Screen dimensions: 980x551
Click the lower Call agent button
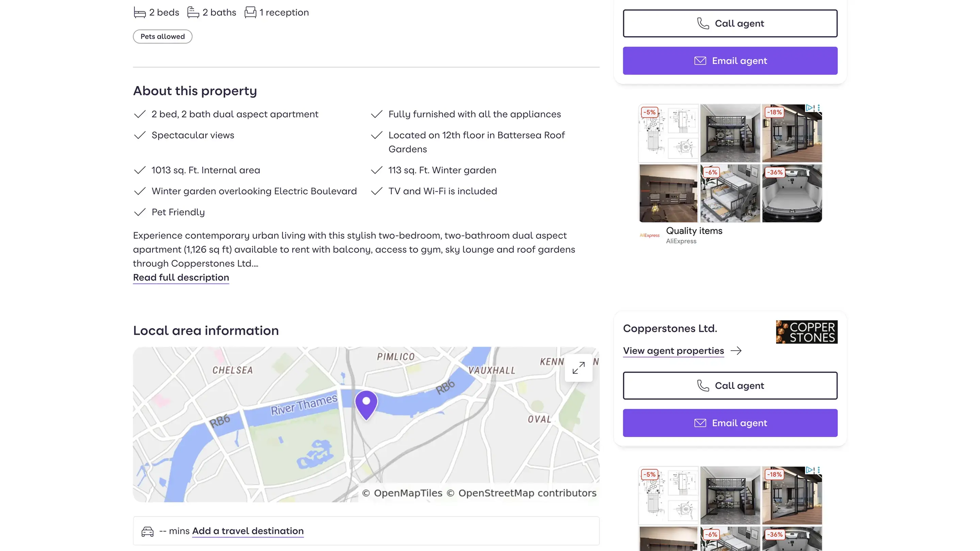click(730, 386)
